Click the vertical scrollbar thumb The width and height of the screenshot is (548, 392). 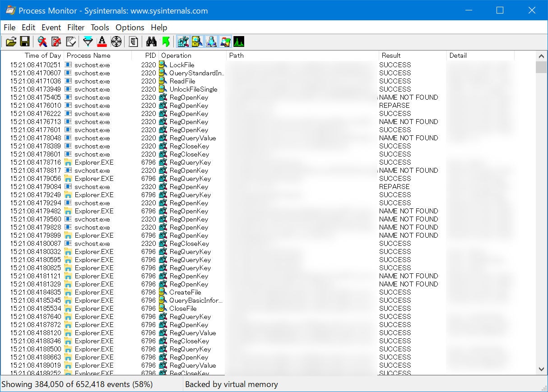click(541, 67)
